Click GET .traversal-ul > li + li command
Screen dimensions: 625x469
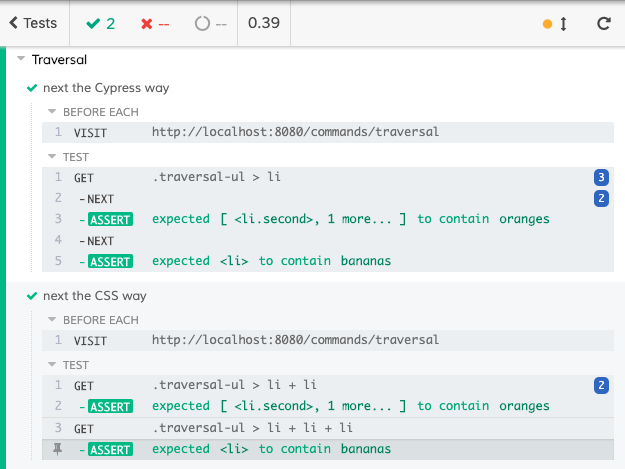pyautogui.click(x=328, y=385)
